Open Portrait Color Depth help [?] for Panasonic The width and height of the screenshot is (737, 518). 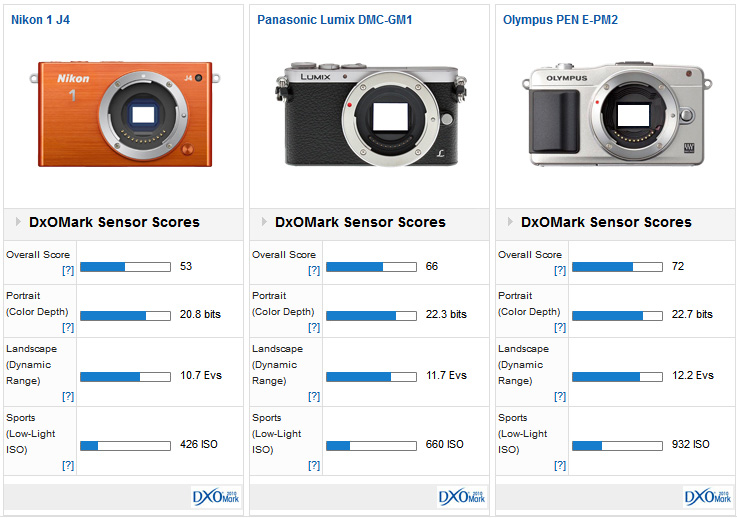click(x=314, y=327)
